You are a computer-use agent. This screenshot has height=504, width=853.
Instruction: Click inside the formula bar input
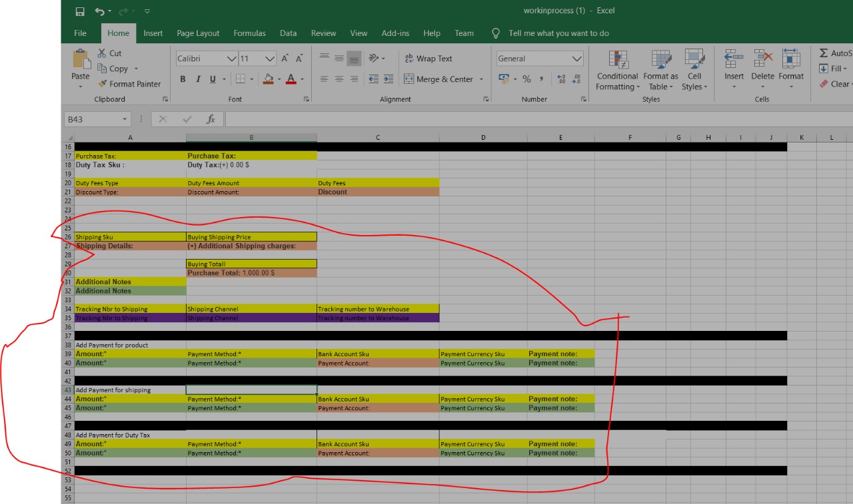(x=533, y=119)
